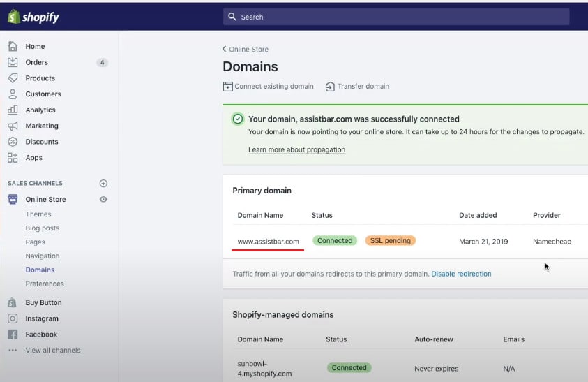This screenshot has width=588, height=382.
Task: Go back to Online Store breadcrumb
Action: point(246,49)
